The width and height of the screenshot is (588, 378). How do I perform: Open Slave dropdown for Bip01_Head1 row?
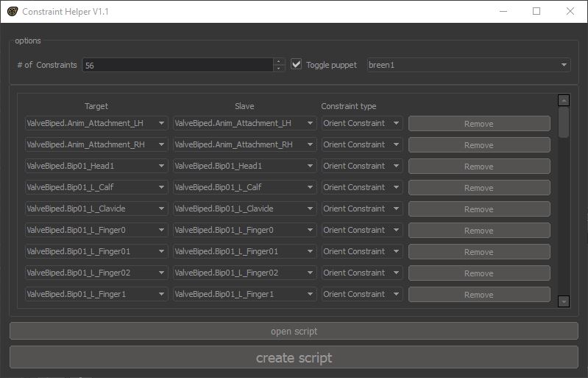click(244, 166)
